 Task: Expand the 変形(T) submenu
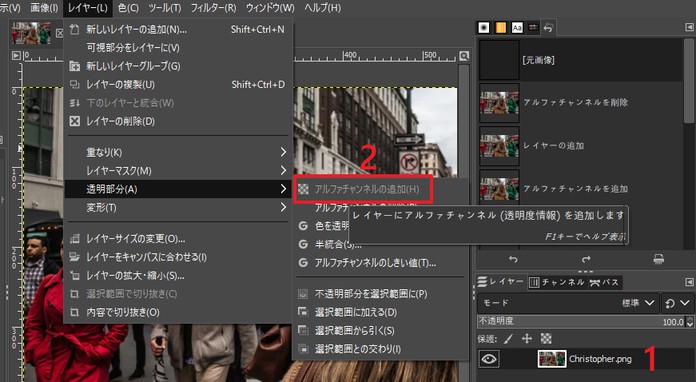178,207
